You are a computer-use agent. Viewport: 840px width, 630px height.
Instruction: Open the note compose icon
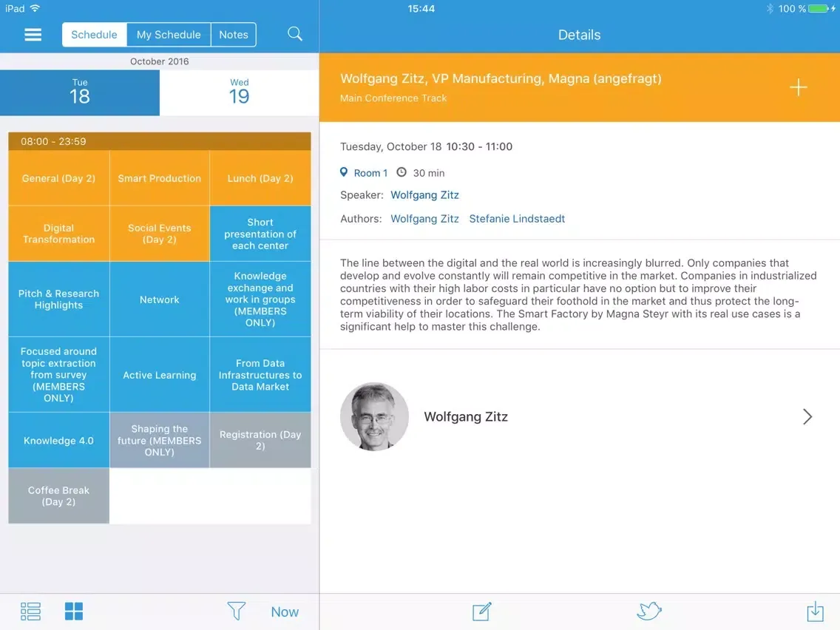point(481,612)
